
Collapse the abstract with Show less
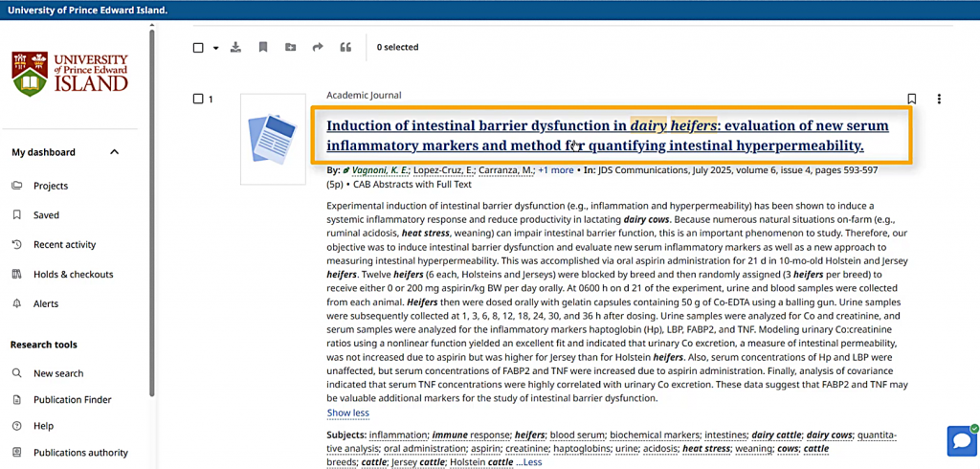[x=347, y=413]
